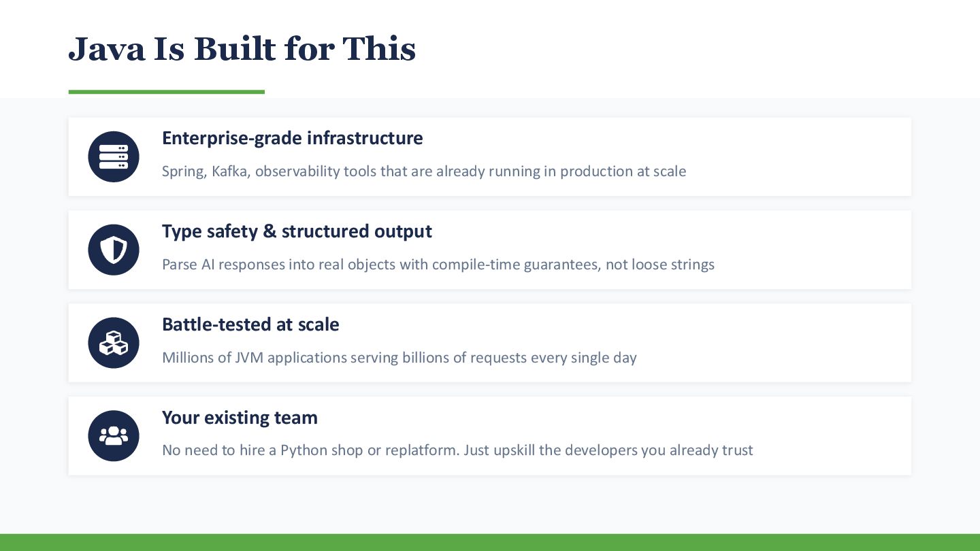980x551 pixels.
Task: Click the stacked cubes icon
Action: pyautogui.click(x=114, y=343)
